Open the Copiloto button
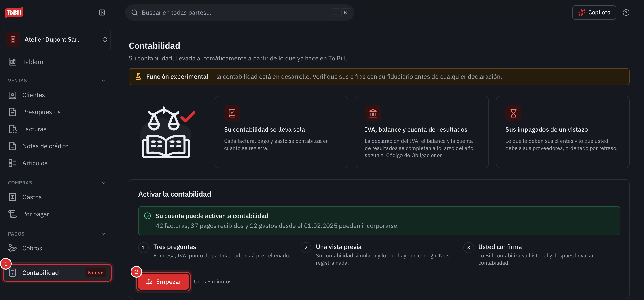This screenshot has width=644, height=300. [594, 13]
